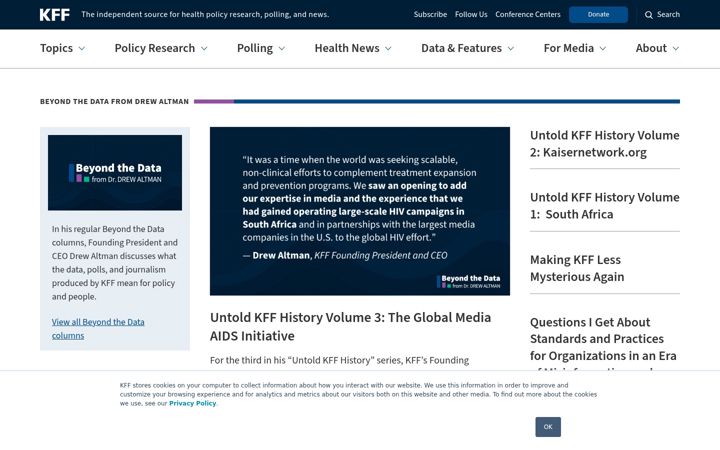The height and width of the screenshot is (450, 720).
Task: Open the Topics menu
Action: coord(56,48)
